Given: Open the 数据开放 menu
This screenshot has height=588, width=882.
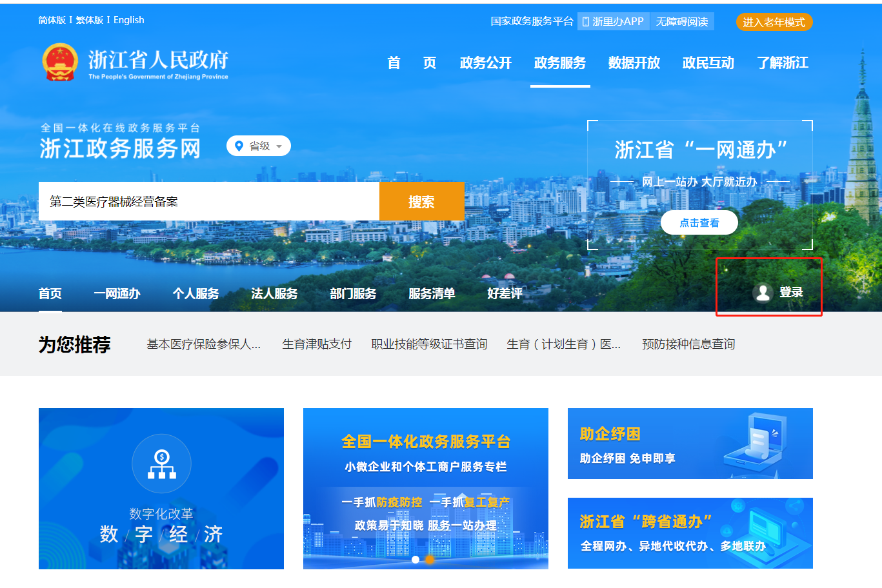Looking at the screenshot, I should (x=634, y=63).
